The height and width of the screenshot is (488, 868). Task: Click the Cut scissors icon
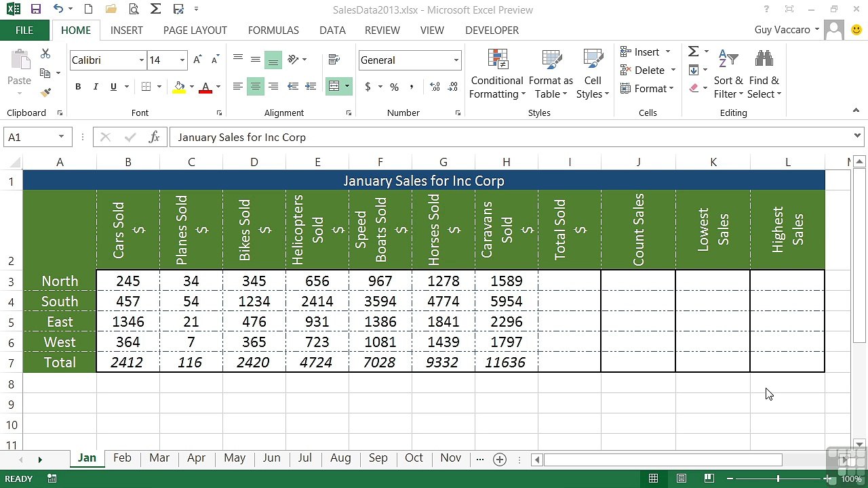pos(45,54)
